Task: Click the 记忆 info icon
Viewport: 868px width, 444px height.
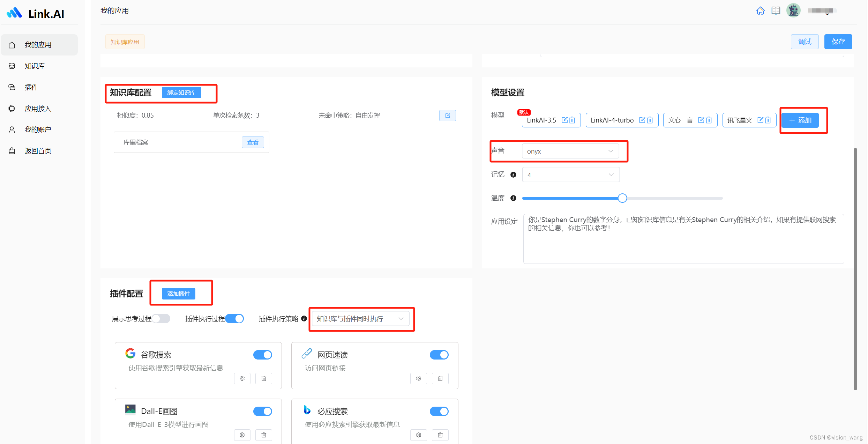Action: [513, 175]
